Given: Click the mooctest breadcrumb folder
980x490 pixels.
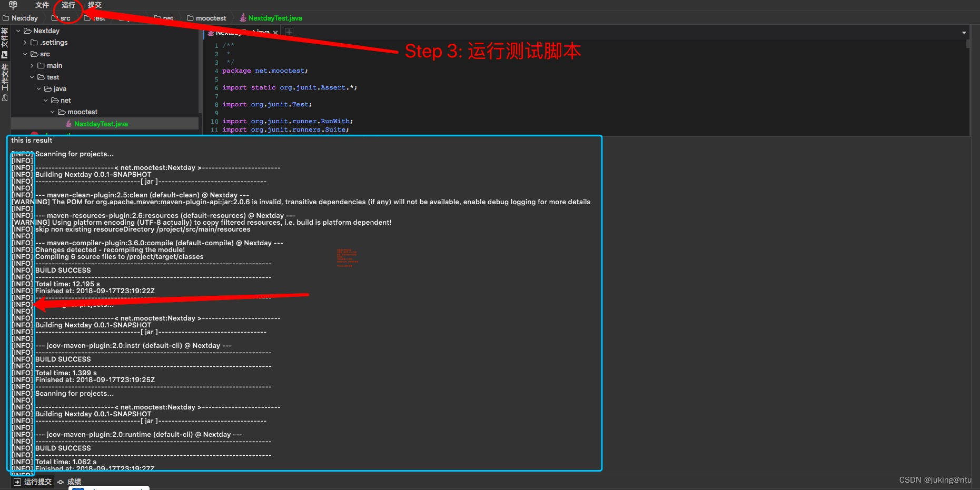Looking at the screenshot, I should pos(206,18).
